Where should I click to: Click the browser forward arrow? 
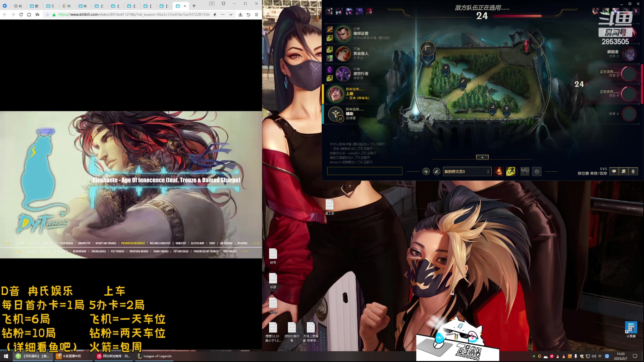(x=13, y=14)
